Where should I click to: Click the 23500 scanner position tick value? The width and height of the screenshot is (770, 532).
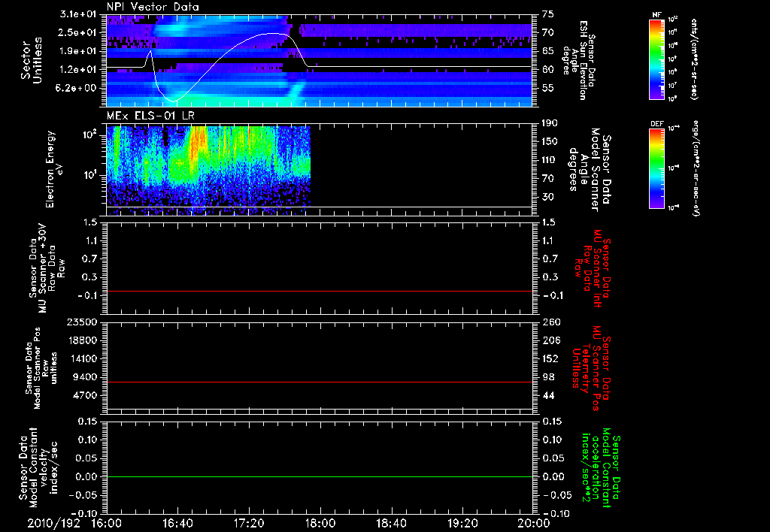83,322
